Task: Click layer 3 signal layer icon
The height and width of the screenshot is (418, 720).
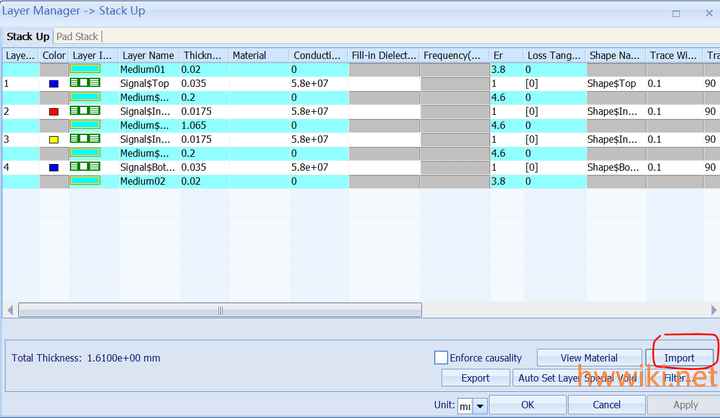Action: point(85,140)
